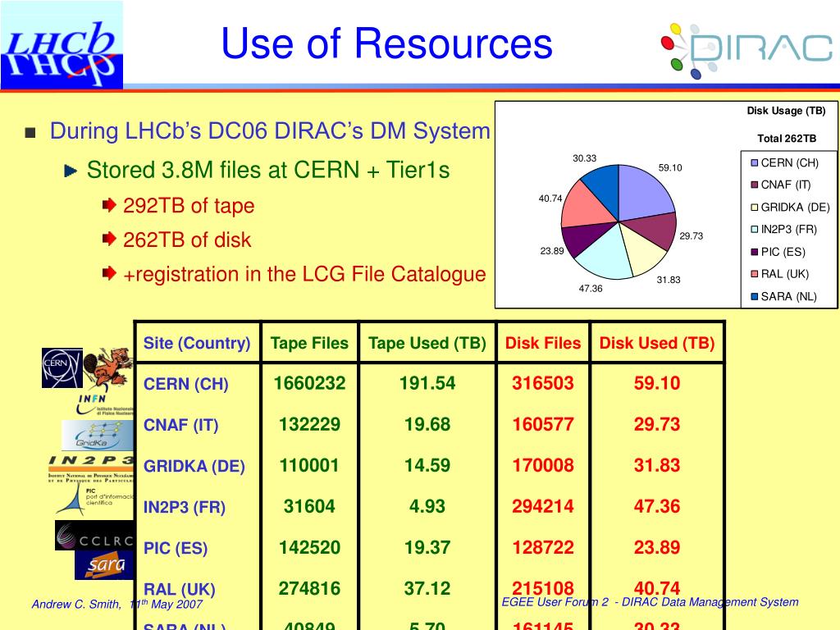
Task: Click the 'Use of Resources' slide title
Action: 387,43
